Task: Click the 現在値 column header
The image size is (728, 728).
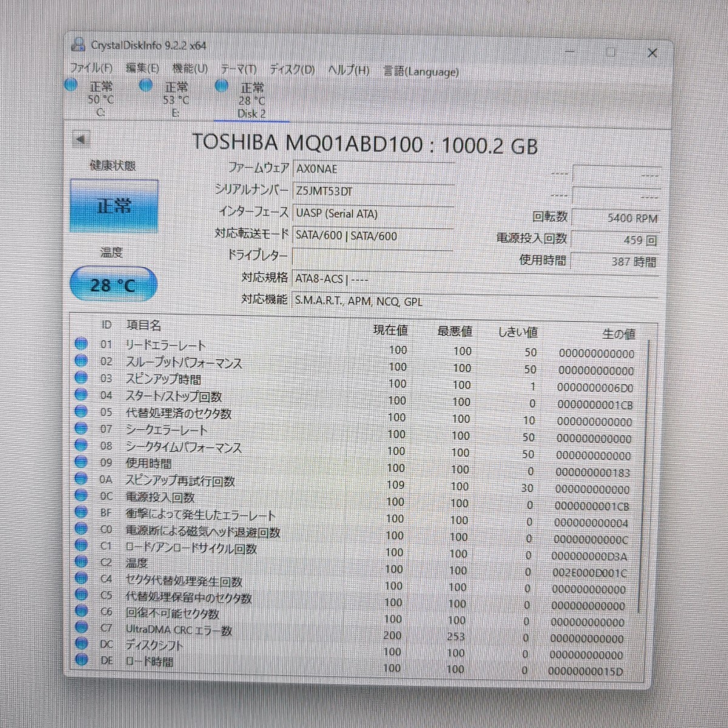Action: pos(390,330)
